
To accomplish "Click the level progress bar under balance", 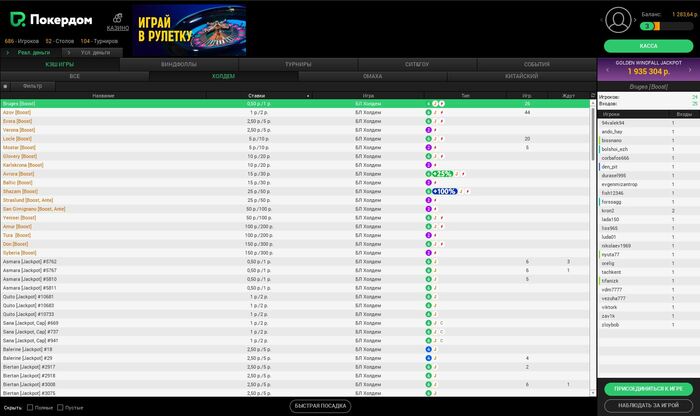I will pos(667,26).
